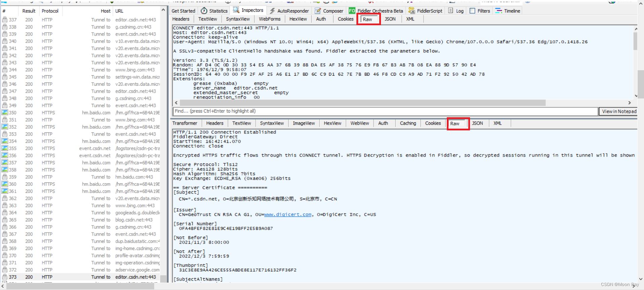Open Composer with pencil icon

coord(318,11)
